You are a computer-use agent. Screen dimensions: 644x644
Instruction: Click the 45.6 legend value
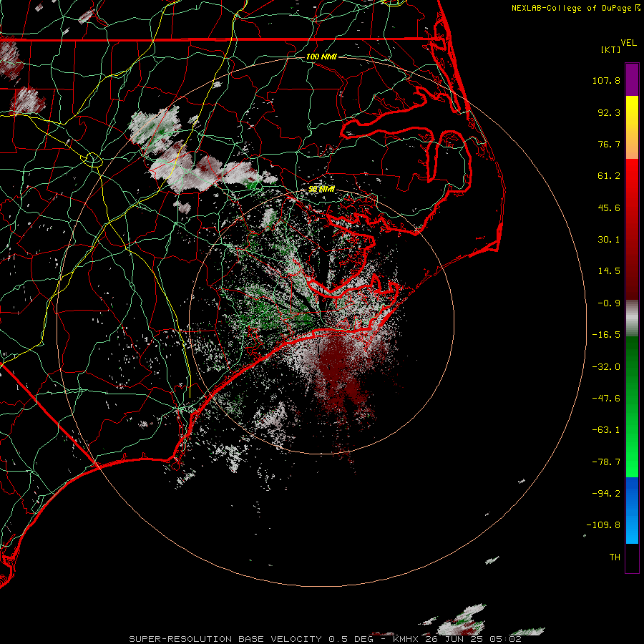click(x=609, y=208)
